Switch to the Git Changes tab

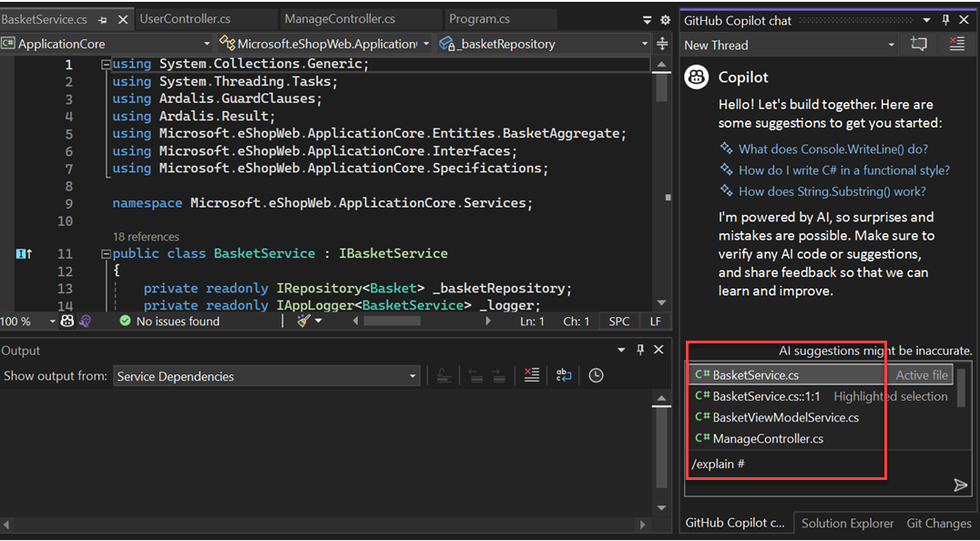[x=939, y=524]
